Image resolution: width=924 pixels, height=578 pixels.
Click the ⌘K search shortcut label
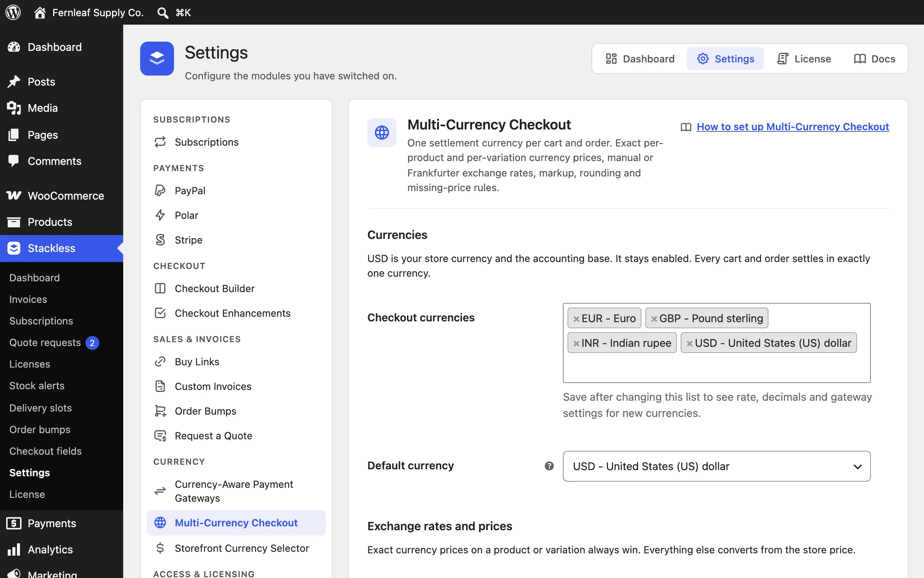[183, 13]
